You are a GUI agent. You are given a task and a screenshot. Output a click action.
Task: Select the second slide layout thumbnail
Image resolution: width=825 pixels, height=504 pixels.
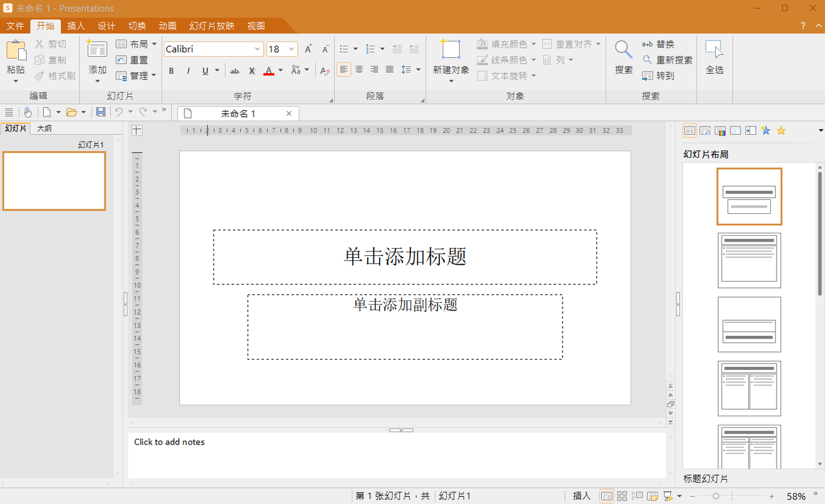pos(749,260)
